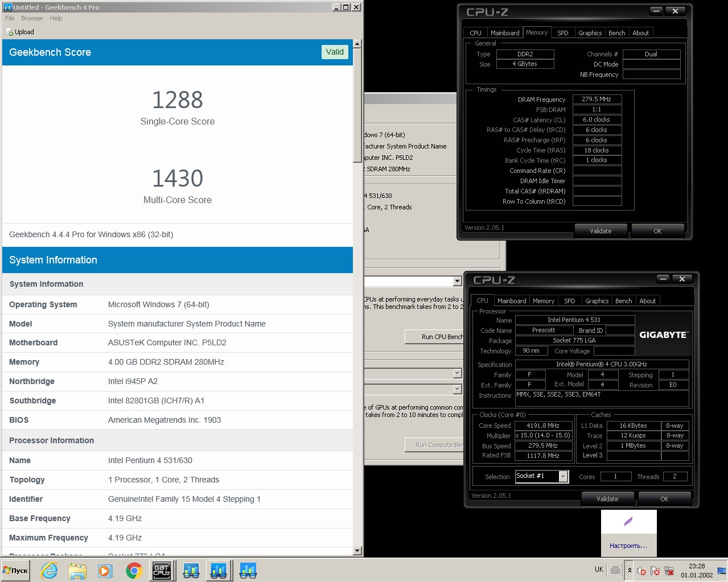The image size is (728, 582).
Task: Click the Run CPU Bench button
Action: click(x=435, y=337)
